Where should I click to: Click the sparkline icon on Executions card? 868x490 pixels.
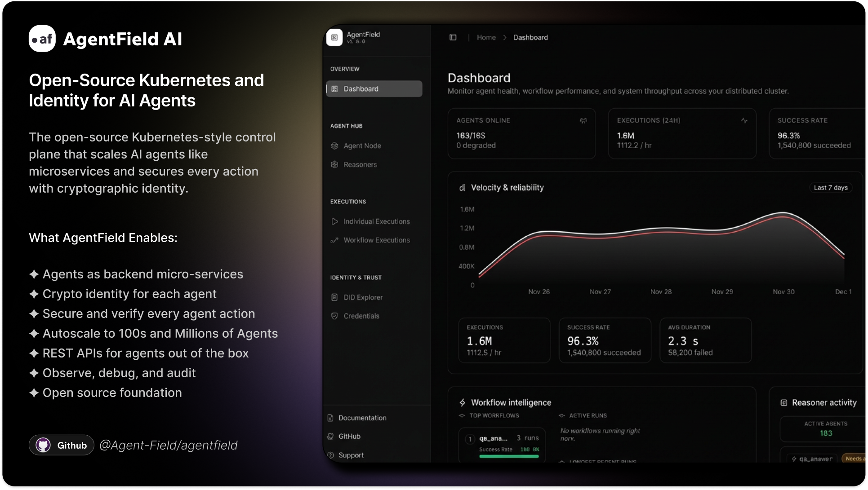point(744,120)
